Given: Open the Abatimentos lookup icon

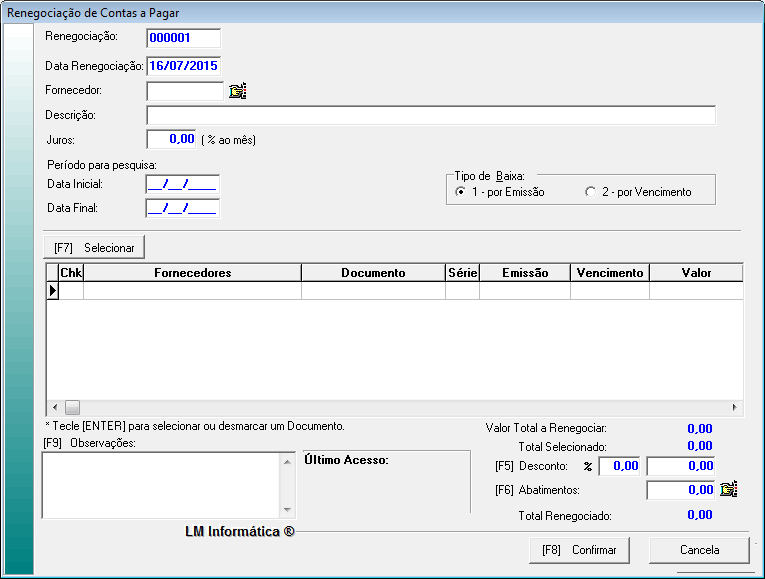Looking at the screenshot, I should pos(728,490).
